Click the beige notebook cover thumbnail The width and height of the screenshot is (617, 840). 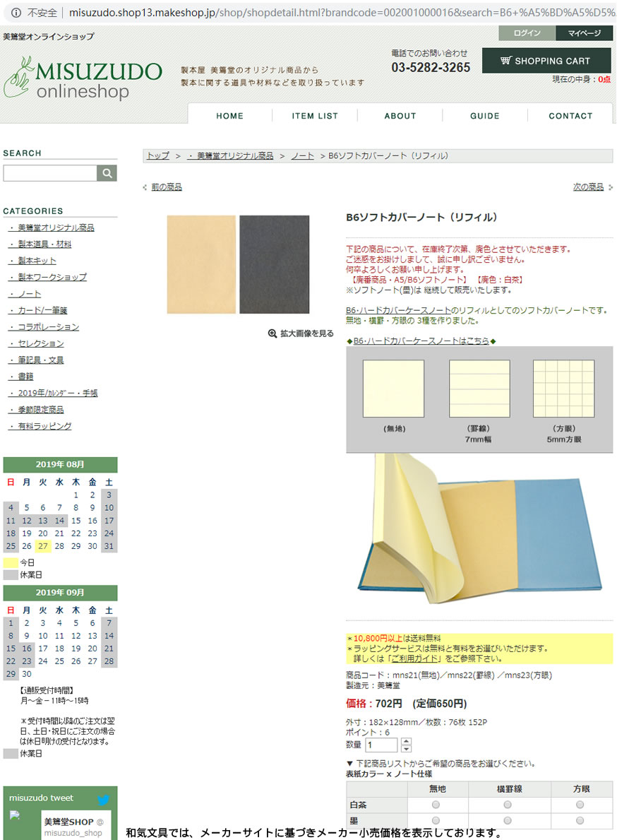pos(201,264)
